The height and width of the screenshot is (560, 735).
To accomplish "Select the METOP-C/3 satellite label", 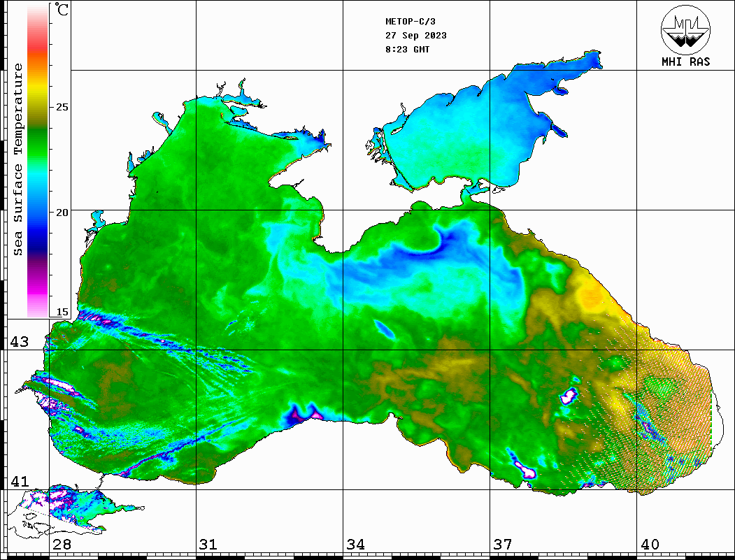I will click(411, 22).
